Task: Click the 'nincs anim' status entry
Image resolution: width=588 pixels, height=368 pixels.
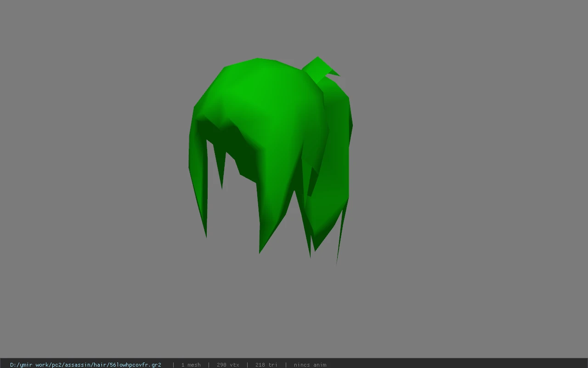Action: pos(310,365)
